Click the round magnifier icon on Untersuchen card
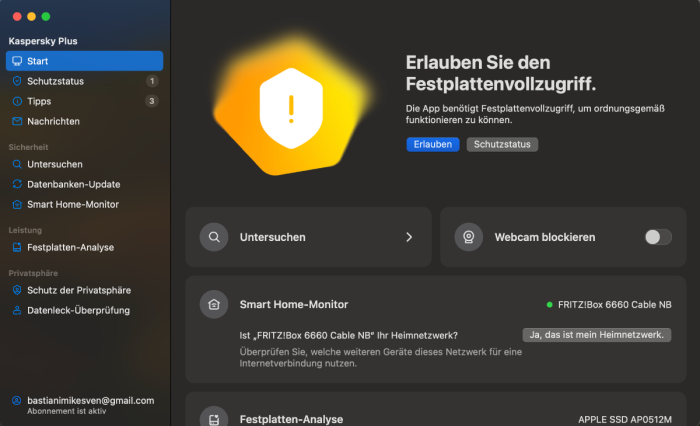700x426 pixels. [x=214, y=237]
